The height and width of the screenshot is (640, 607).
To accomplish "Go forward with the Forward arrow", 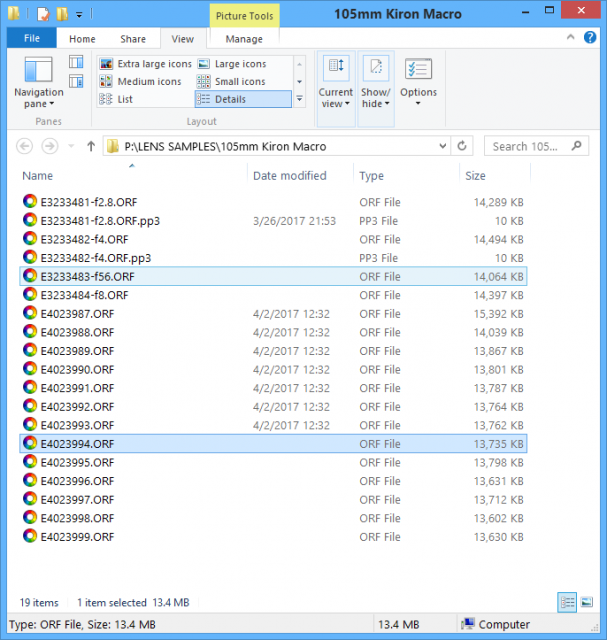I will pyautogui.click(x=50, y=146).
